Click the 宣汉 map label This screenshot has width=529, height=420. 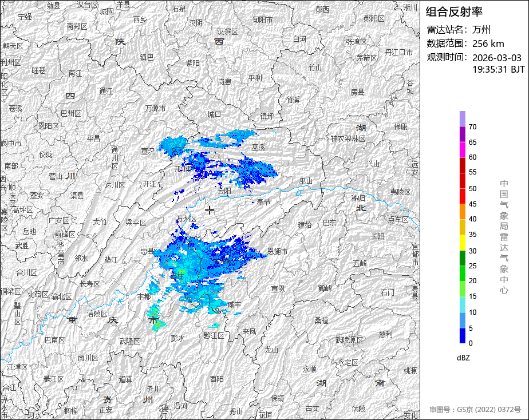pyautogui.click(x=148, y=151)
